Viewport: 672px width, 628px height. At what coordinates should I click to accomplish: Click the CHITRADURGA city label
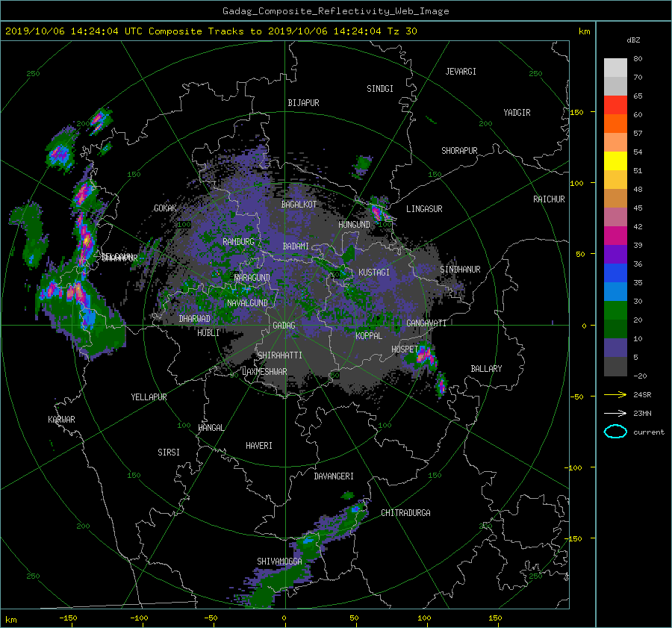pos(406,513)
